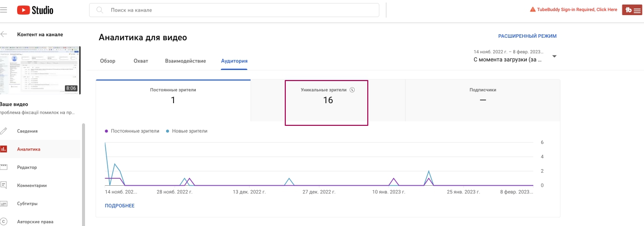
Task: Open the Взаимодействие tab
Action: pyautogui.click(x=185, y=61)
